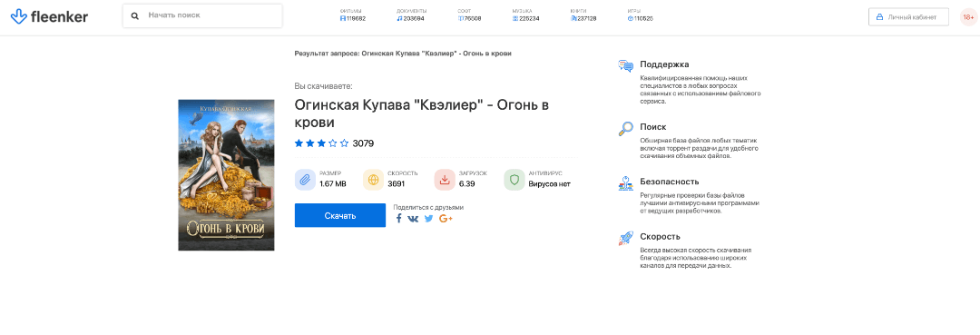Click the Музыка count icon
Screen dimensions: 980x335
coord(515,19)
